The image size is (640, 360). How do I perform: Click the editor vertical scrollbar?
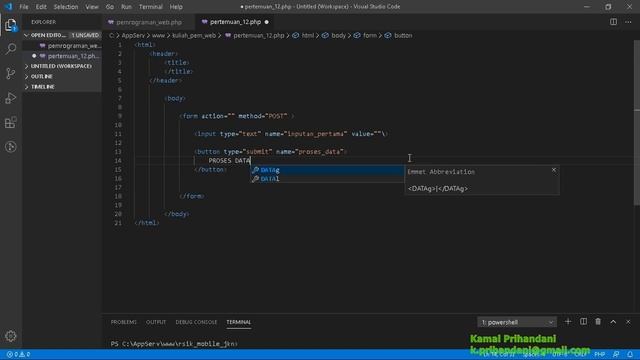click(637, 122)
